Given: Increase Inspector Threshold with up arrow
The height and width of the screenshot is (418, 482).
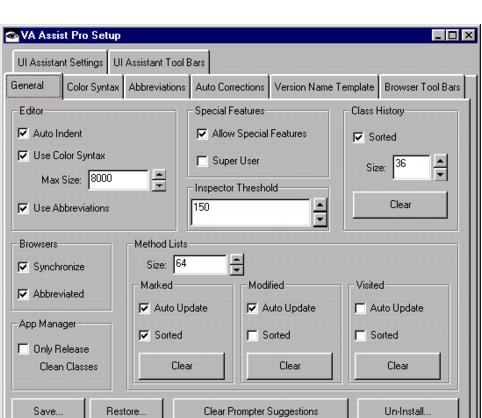Looking at the screenshot, I should click(320, 205).
